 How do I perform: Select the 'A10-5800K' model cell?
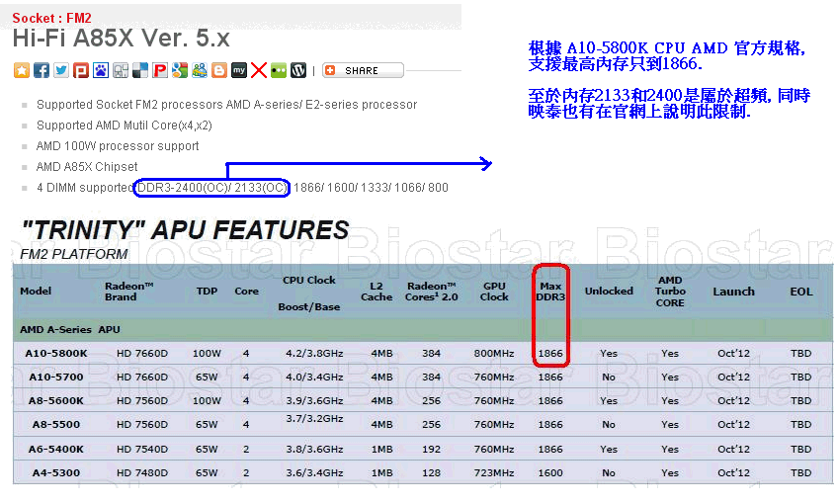tap(56, 354)
